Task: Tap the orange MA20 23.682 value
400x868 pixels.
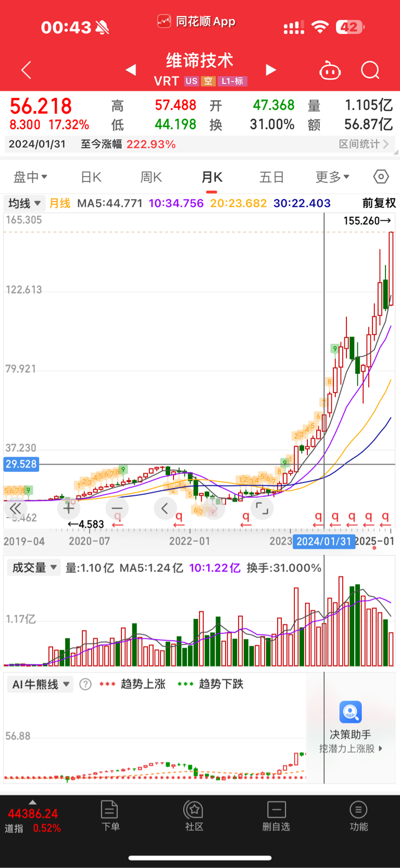Action: pyautogui.click(x=238, y=203)
